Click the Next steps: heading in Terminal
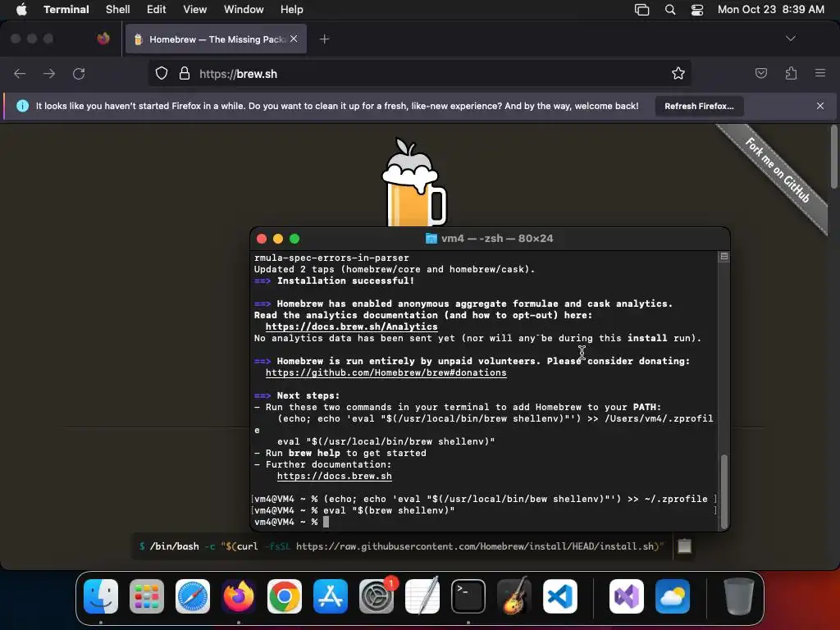 [x=308, y=395]
